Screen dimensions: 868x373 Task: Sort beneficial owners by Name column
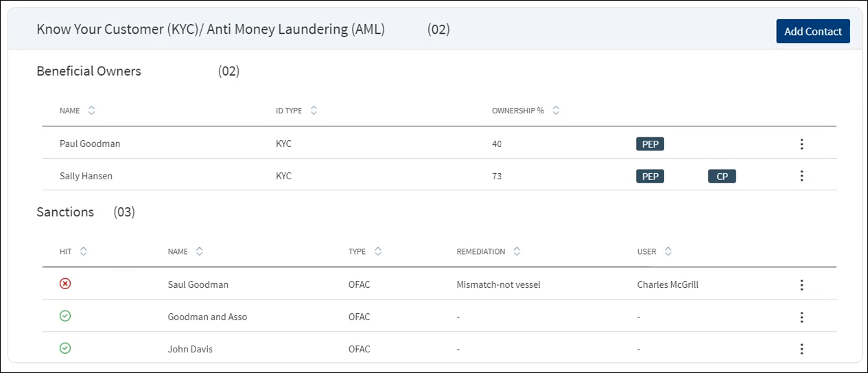(x=91, y=111)
